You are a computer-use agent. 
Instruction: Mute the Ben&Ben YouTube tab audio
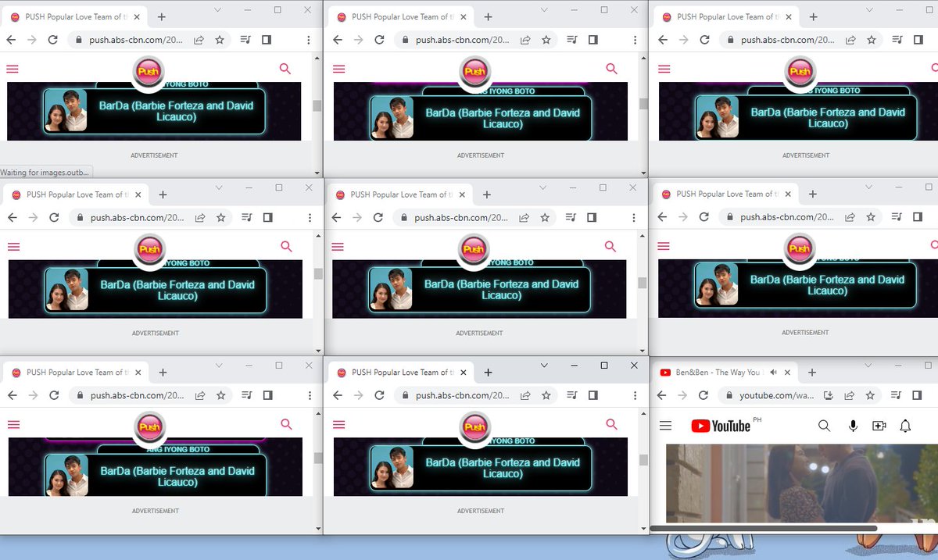(x=772, y=373)
